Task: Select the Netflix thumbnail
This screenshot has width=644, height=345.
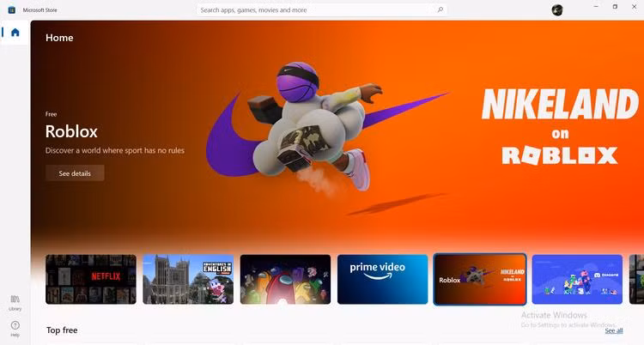Action: (x=90, y=279)
